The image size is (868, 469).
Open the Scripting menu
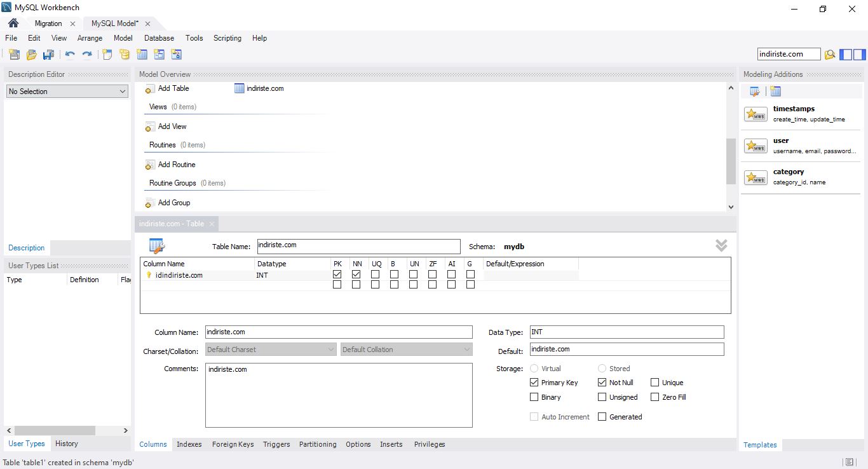click(x=227, y=38)
